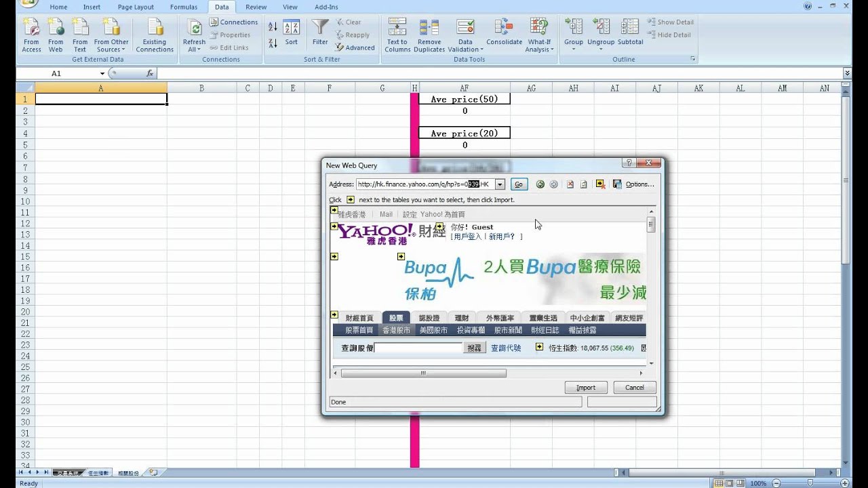Click the web query Refresh page icon

coord(583,184)
